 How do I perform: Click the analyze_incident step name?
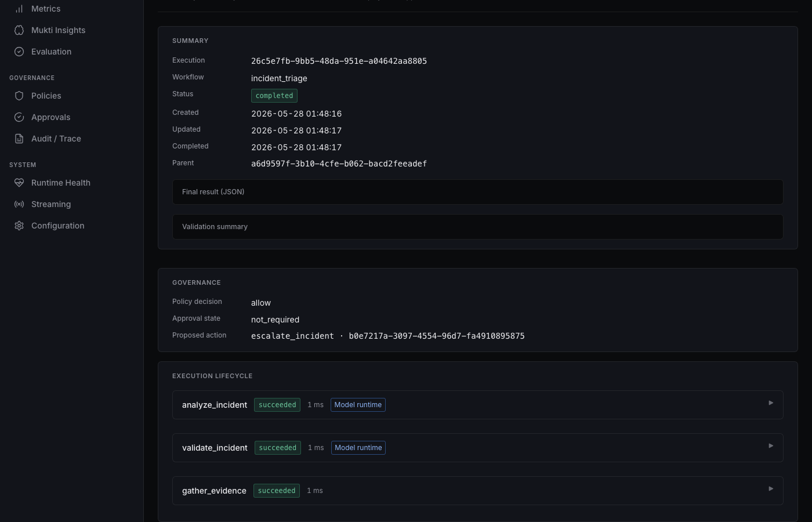pos(215,405)
